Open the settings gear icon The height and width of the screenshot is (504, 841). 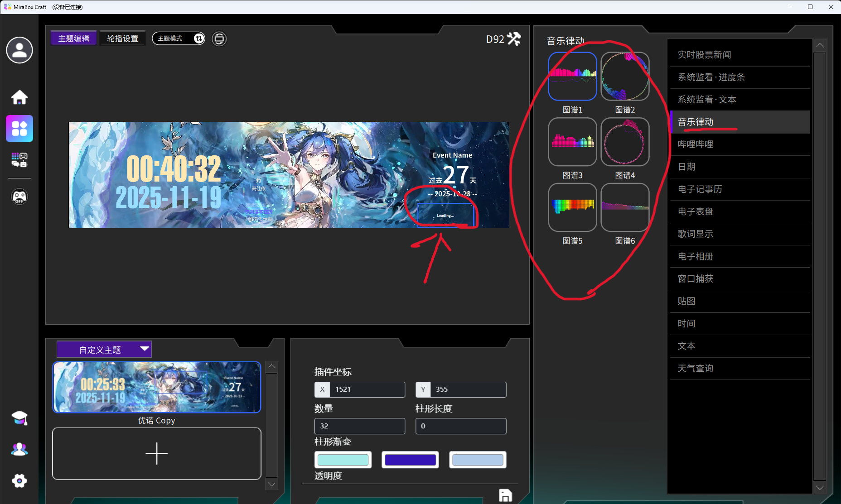pos(19,481)
